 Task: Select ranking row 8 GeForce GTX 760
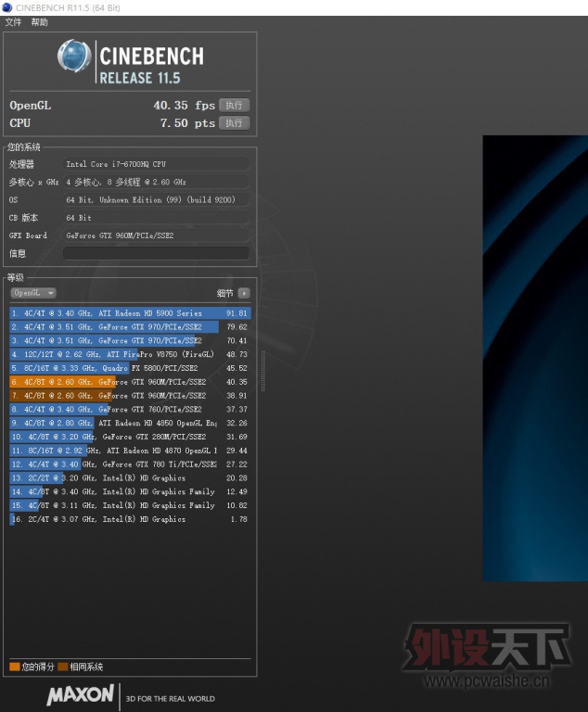click(x=130, y=409)
